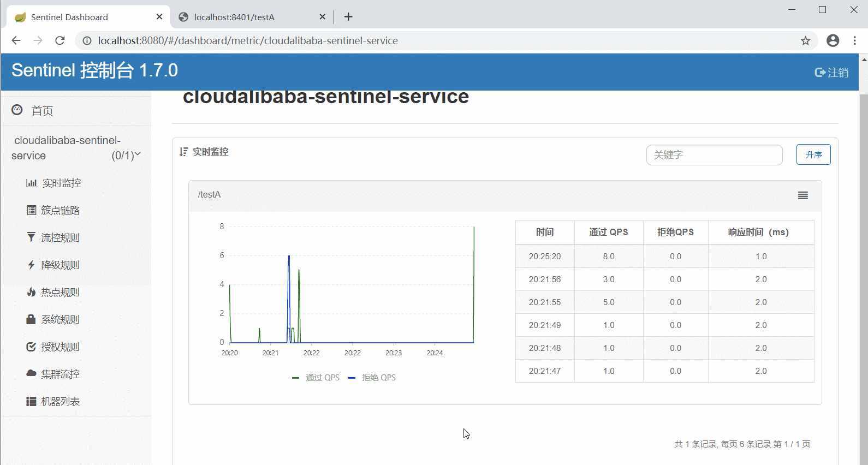View site information icon in address bar
The image size is (868, 465).
(x=86, y=40)
